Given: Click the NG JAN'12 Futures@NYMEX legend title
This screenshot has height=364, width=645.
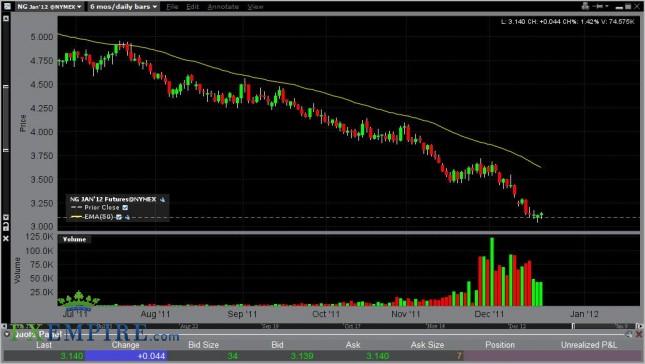Looking at the screenshot, I should point(113,199).
